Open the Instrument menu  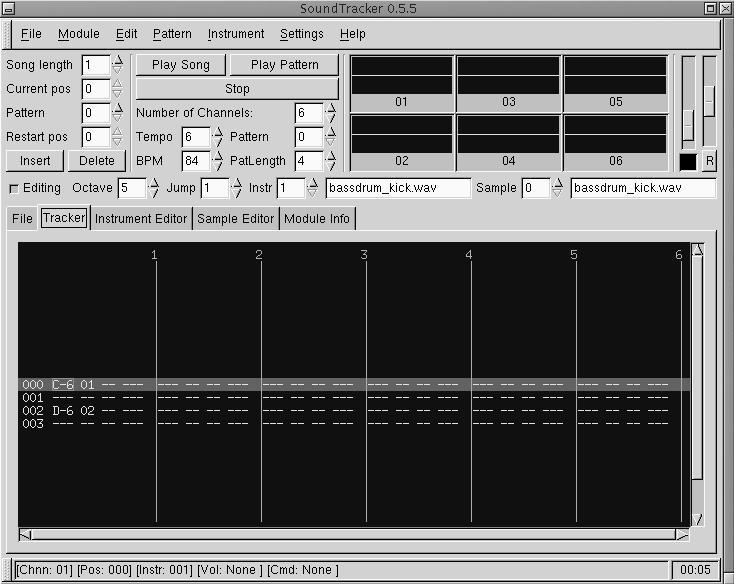(236, 34)
